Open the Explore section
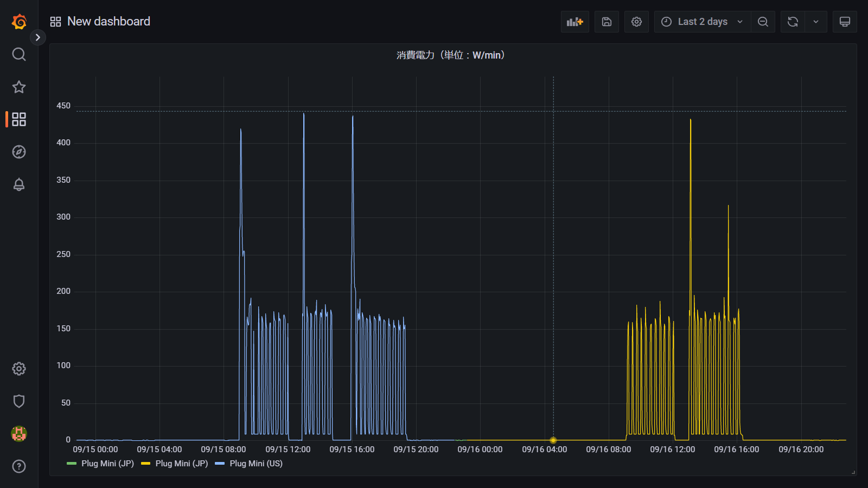The width and height of the screenshot is (868, 488). 19,152
